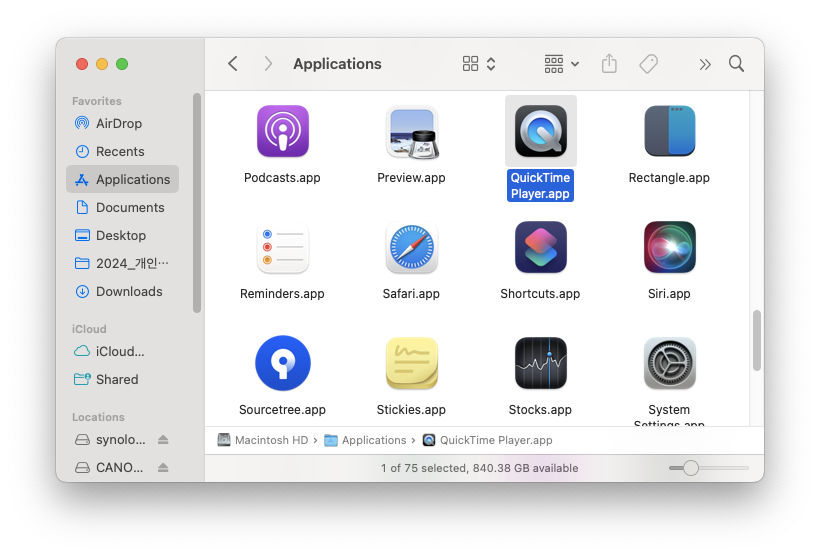Open Recents in the sidebar

click(122, 152)
